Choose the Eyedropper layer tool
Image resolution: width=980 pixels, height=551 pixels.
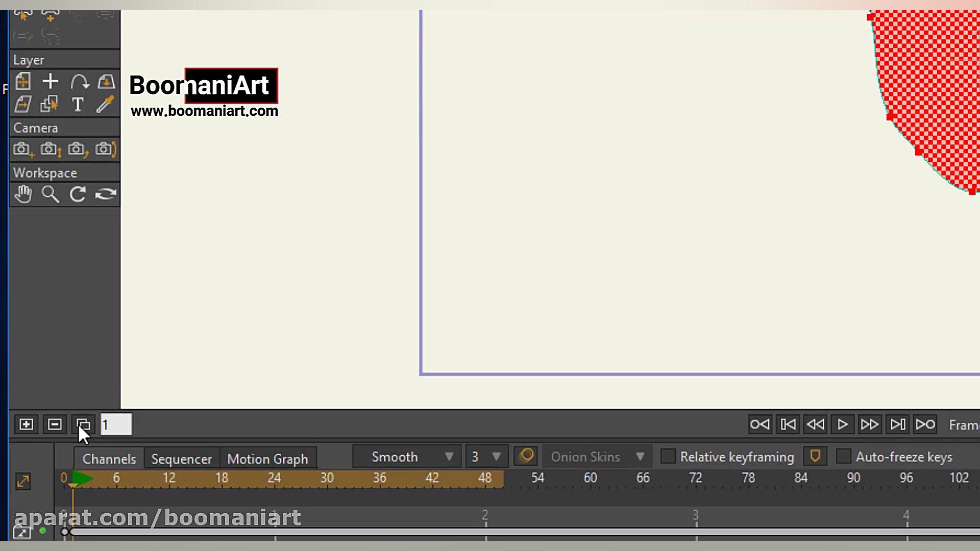pos(105,104)
